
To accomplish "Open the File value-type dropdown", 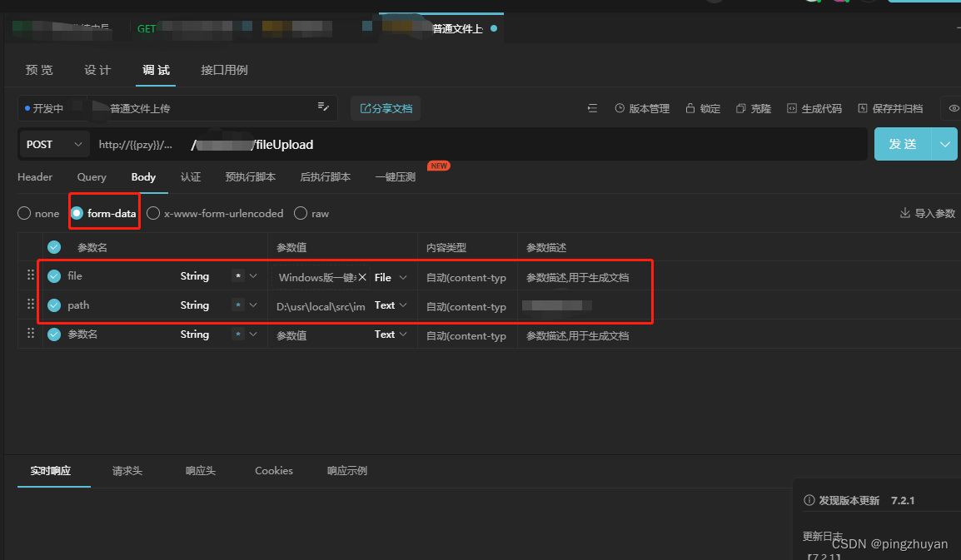I will point(391,278).
